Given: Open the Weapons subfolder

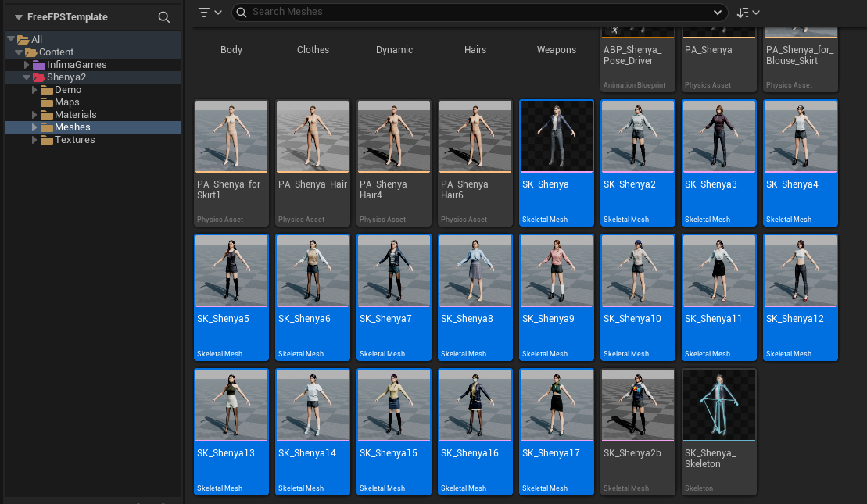Looking at the screenshot, I should [x=557, y=50].
